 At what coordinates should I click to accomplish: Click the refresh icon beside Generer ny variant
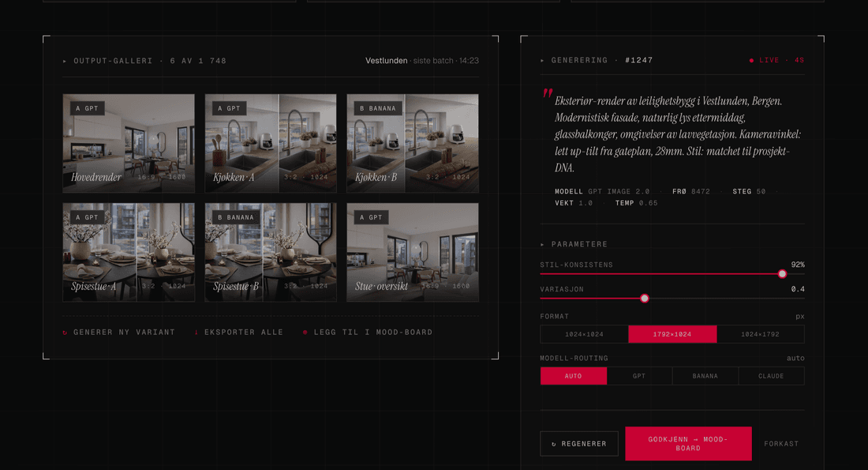[65, 333]
